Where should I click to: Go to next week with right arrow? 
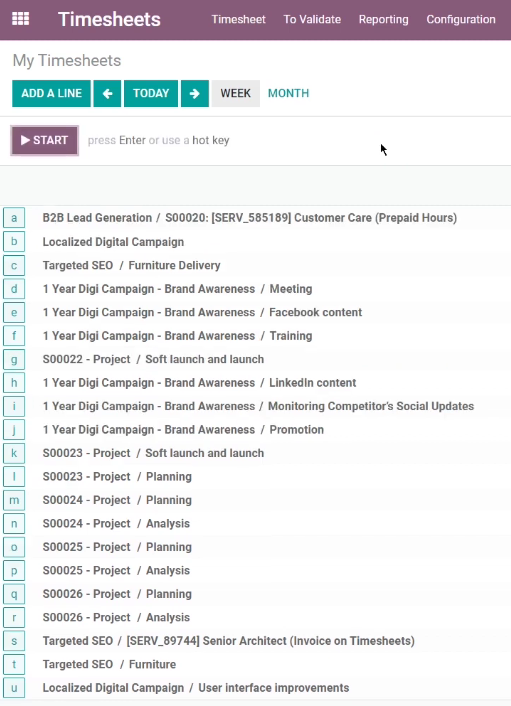click(195, 93)
